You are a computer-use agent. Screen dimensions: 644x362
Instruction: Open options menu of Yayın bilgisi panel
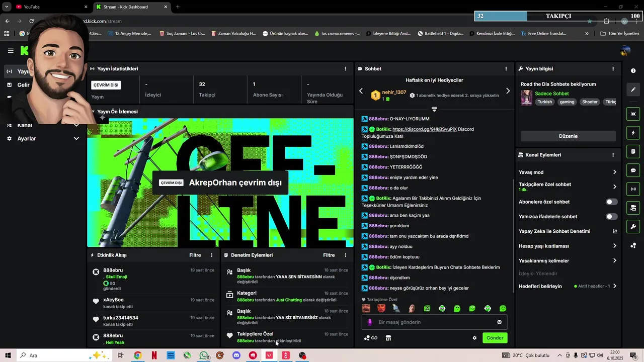613,69
